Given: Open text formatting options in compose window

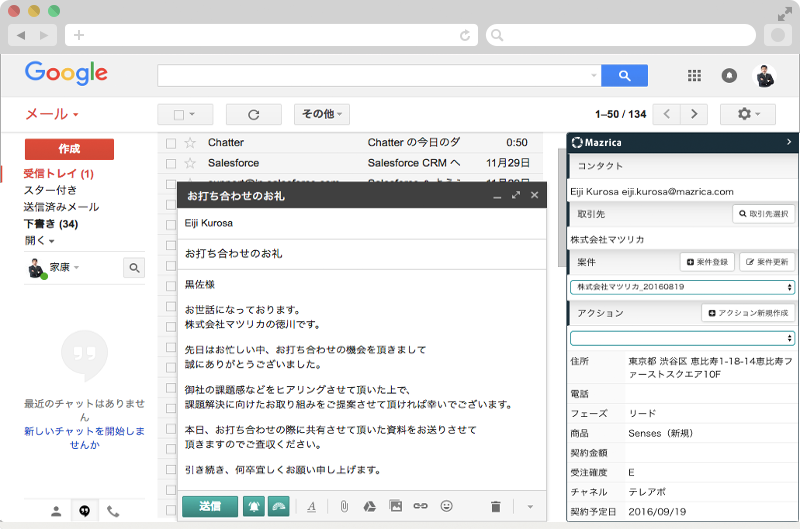Looking at the screenshot, I should [311, 506].
